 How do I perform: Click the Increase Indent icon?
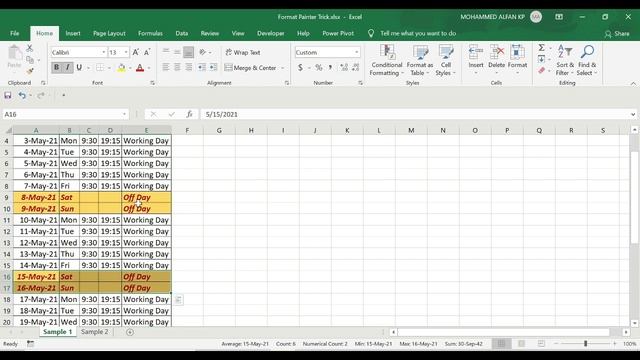[x=213, y=67]
